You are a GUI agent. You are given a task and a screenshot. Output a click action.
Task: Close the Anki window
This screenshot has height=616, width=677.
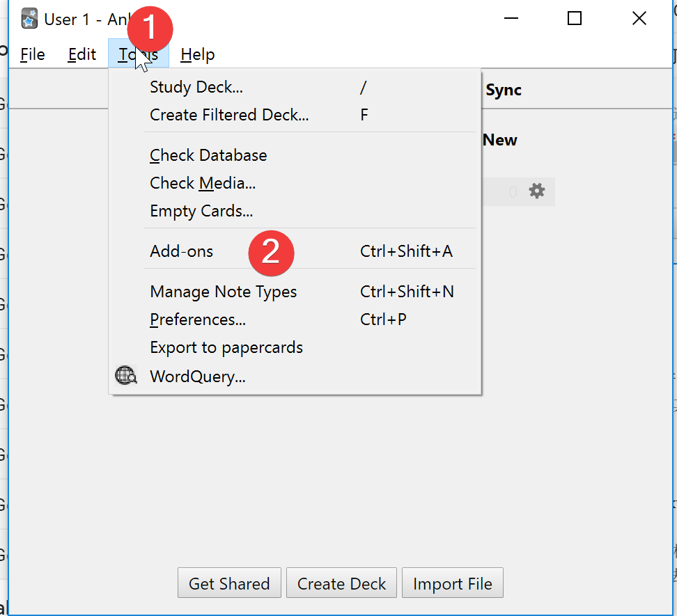(x=639, y=18)
